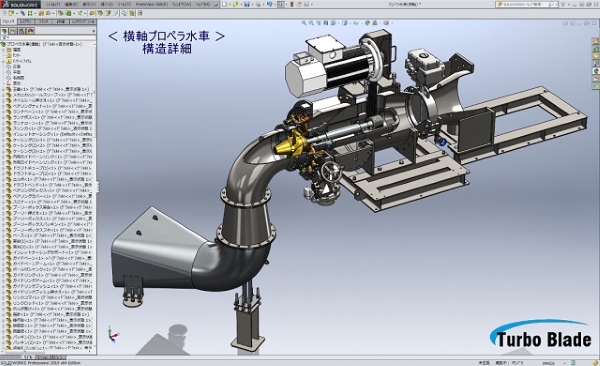Open the ConfigurationManager icon tab in the left panel
The height and width of the screenshot is (366, 600).
(22, 31)
